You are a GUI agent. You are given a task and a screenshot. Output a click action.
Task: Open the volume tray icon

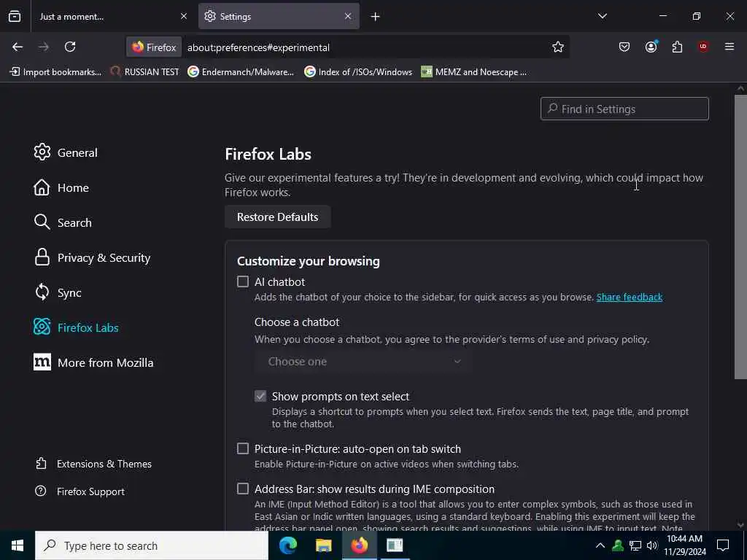tap(652, 545)
